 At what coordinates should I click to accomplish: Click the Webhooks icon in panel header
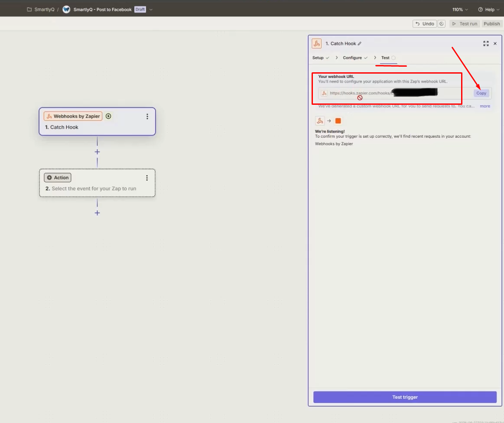[317, 43]
